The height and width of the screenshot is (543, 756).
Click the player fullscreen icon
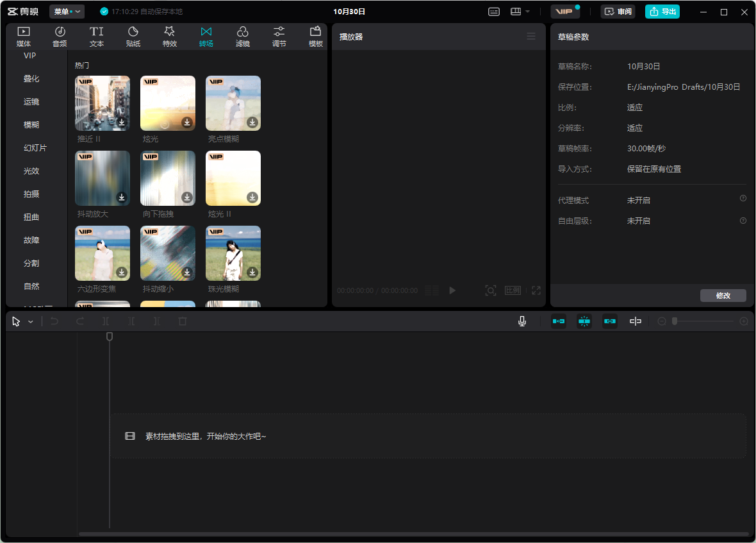click(536, 290)
